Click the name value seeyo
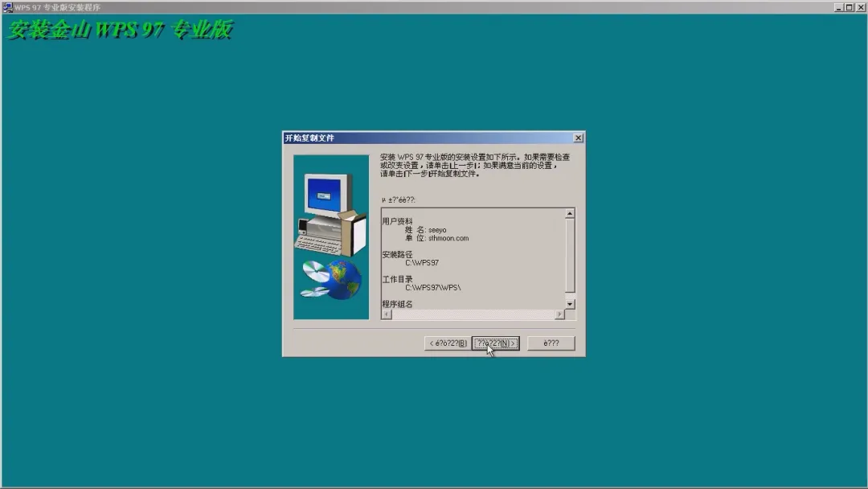Image resolution: width=868 pixels, height=489 pixels. pos(437,230)
